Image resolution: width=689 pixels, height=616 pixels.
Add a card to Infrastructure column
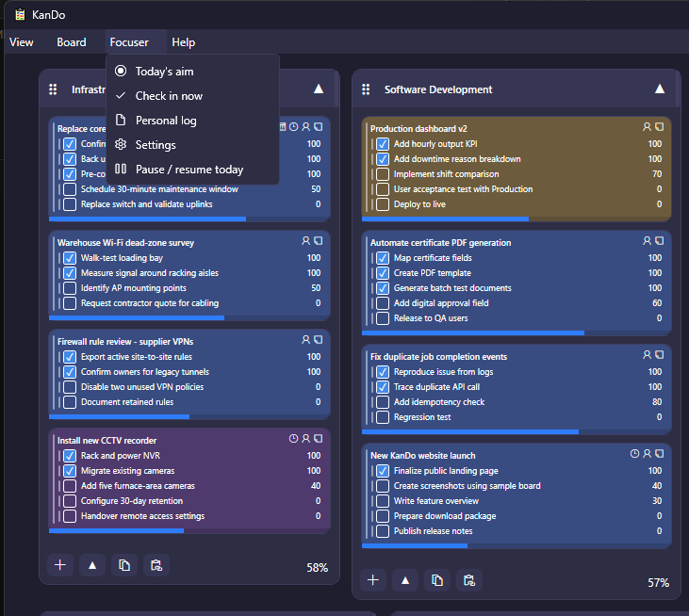point(60,565)
